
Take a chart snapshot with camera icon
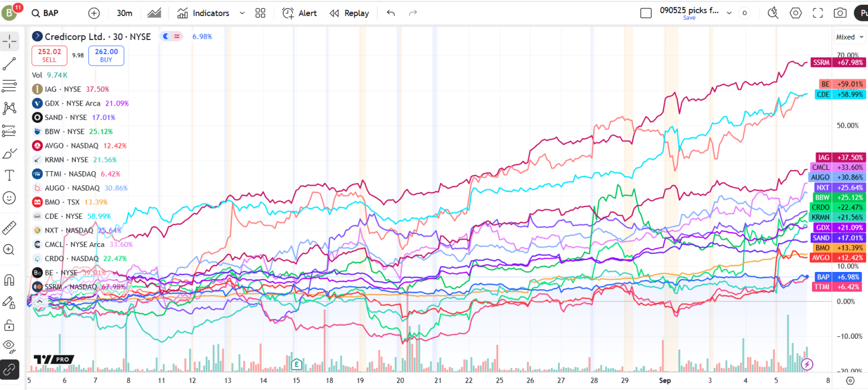[x=840, y=13]
